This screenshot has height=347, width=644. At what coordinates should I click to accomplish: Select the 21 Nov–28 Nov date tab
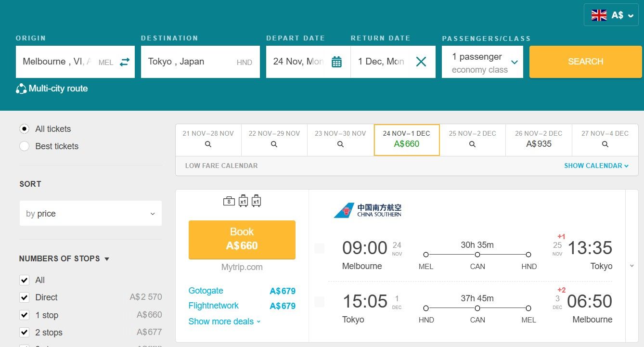pyautogui.click(x=208, y=140)
